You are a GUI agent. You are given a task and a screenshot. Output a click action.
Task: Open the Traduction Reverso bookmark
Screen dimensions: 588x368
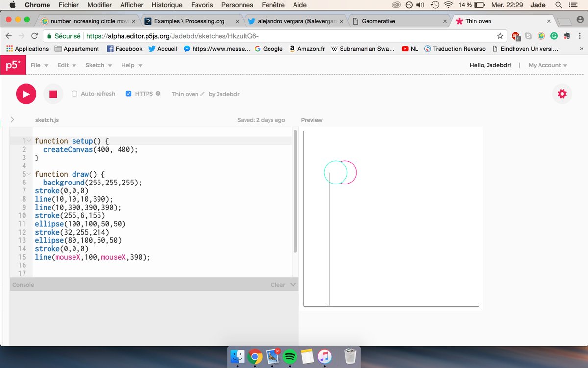(x=455, y=49)
